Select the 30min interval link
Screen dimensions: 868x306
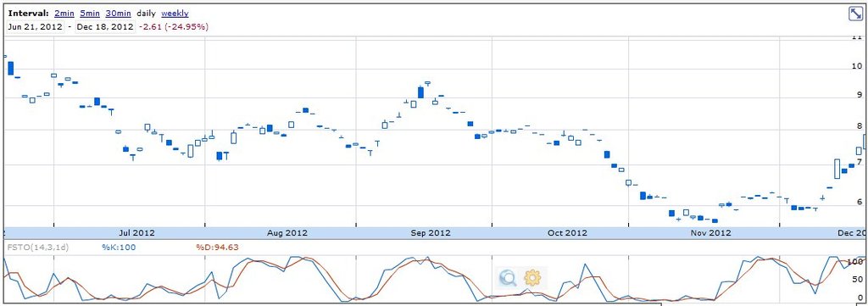tap(119, 14)
